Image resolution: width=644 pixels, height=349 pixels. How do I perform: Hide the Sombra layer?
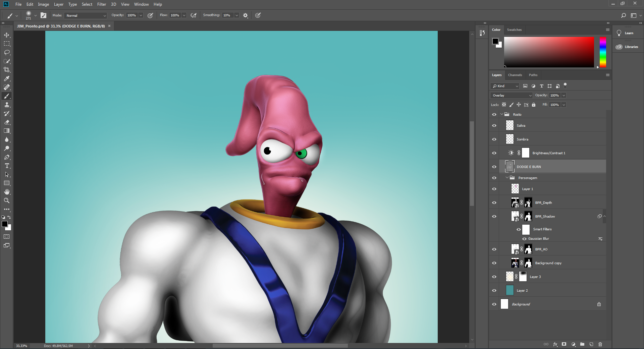click(x=494, y=139)
